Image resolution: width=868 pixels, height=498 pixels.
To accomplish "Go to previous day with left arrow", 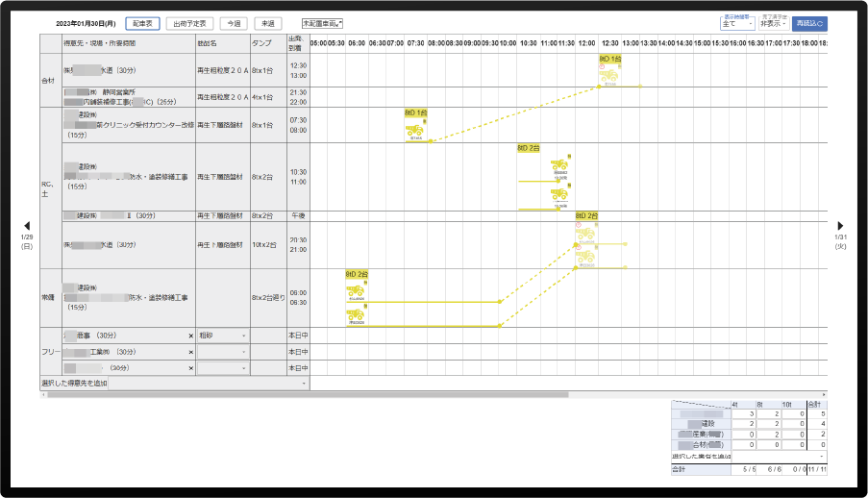I will (x=26, y=225).
